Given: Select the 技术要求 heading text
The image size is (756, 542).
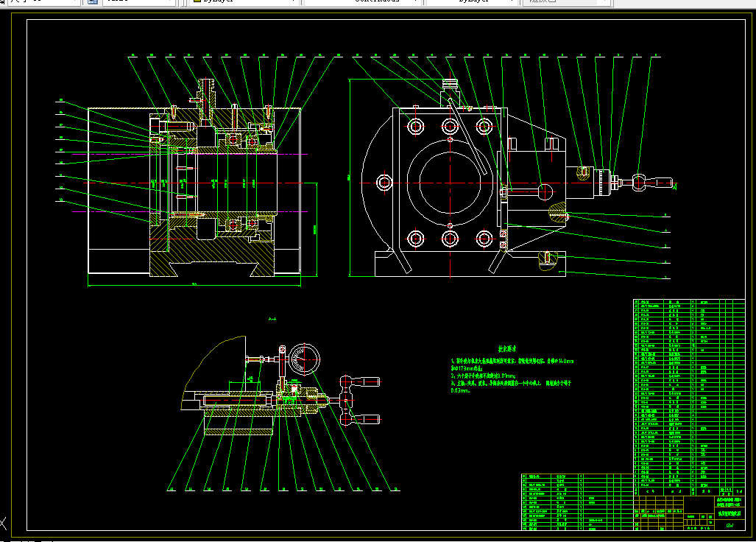Looking at the screenshot, I should click(507, 348).
